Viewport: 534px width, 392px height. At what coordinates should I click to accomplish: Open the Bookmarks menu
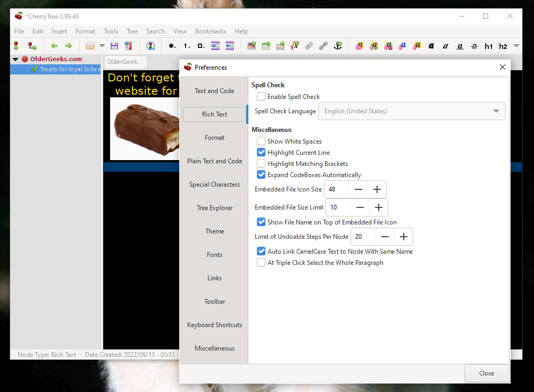pyautogui.click(x=211, y=31)
